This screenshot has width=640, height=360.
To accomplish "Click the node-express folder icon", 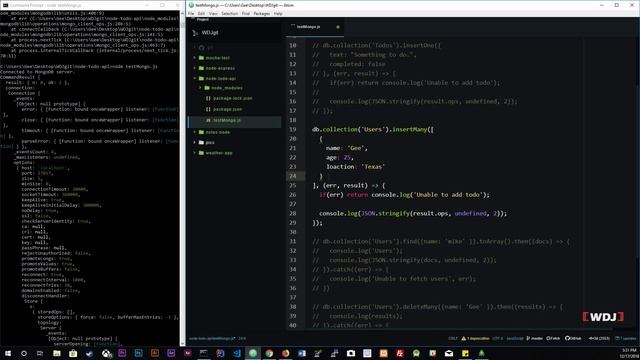I will coord(201,68).
